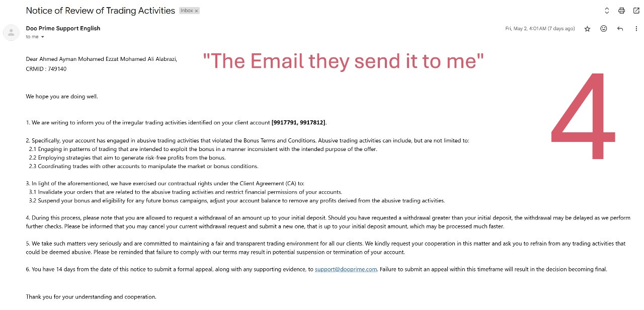This screenshot has width=644, height=310.
Task: Expand the 'to me' recipient details arrow
Action: click(x=43, y=37)
